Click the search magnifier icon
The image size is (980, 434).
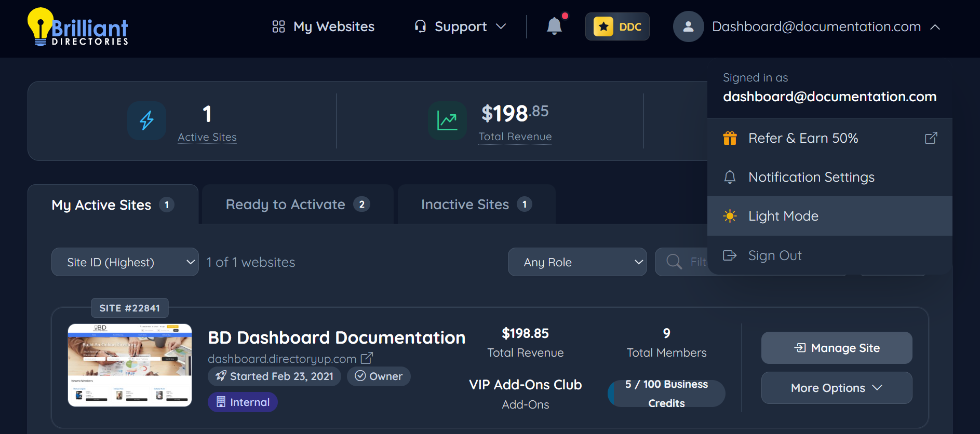(x=674, y=262)
